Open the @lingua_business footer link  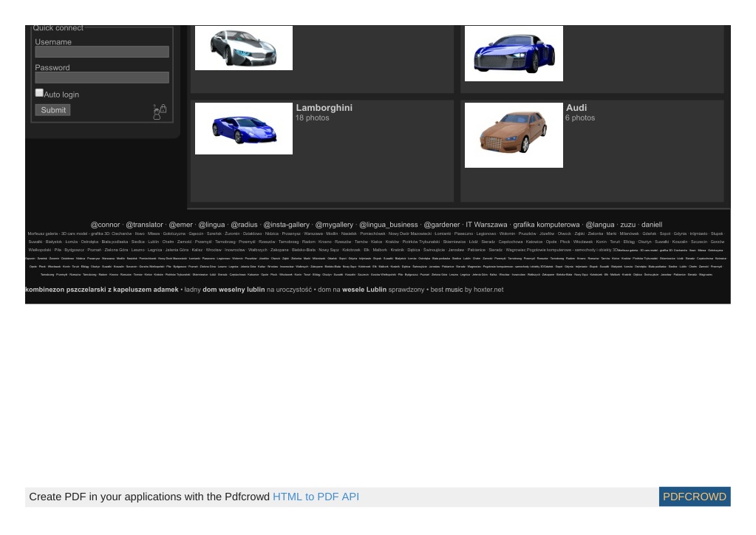click(389, 225)
